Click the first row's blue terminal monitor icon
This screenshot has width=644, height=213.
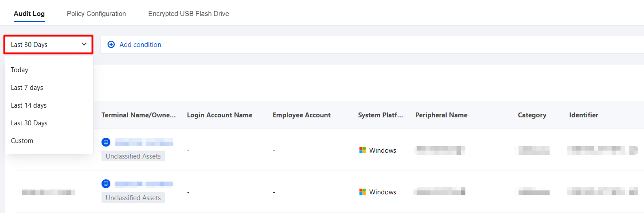pos(105,142)
